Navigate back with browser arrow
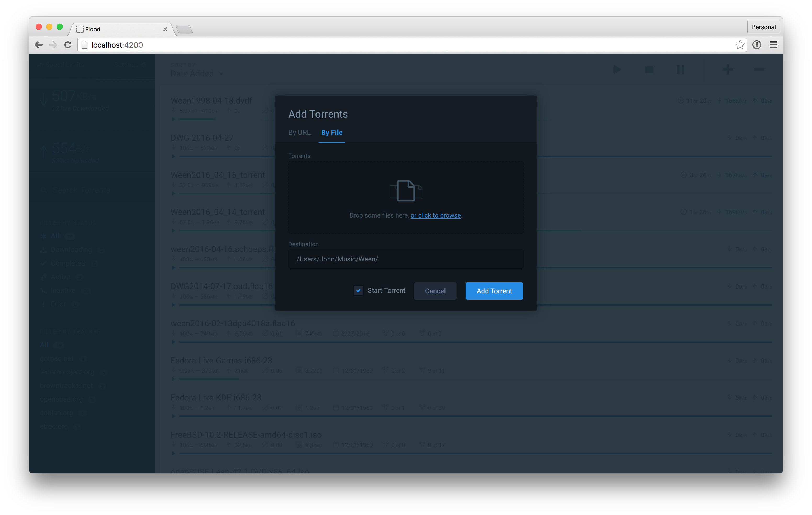 click(39, 45)
